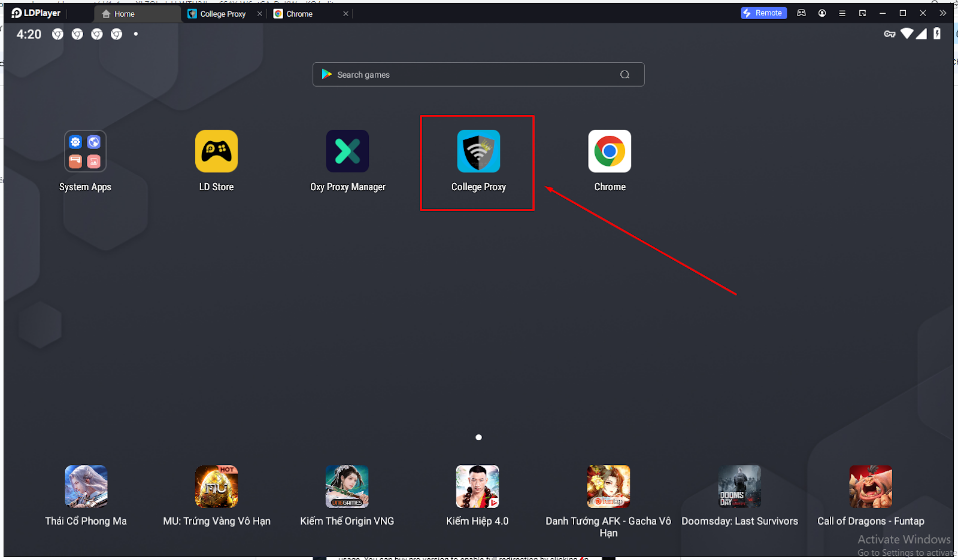Open the System Apps folder

coord(85,151)
